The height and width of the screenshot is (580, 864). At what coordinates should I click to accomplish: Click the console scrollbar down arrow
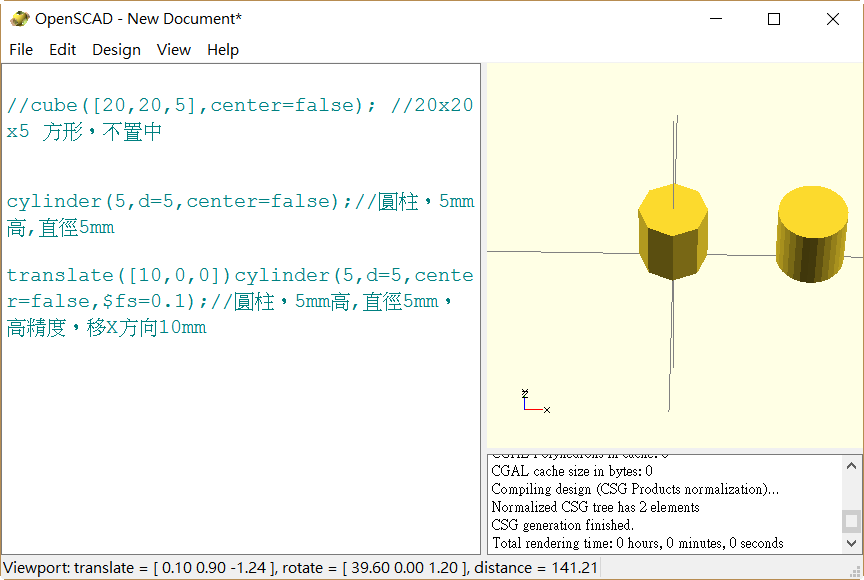851,543
